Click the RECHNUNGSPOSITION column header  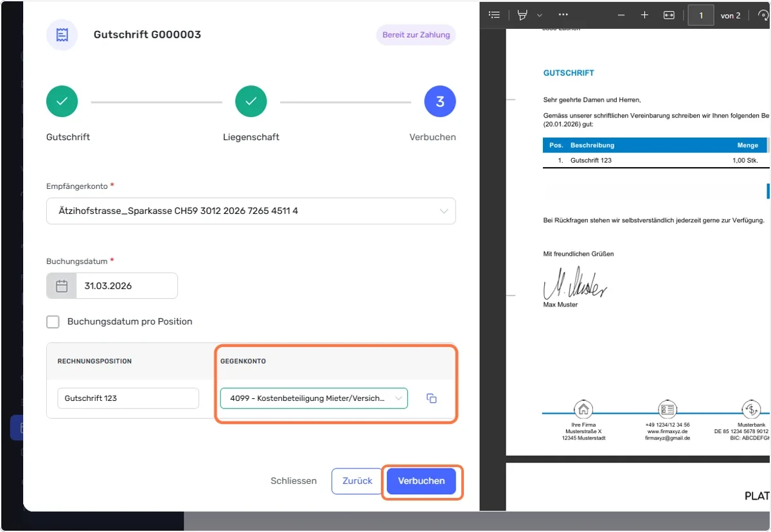[94, 361]
